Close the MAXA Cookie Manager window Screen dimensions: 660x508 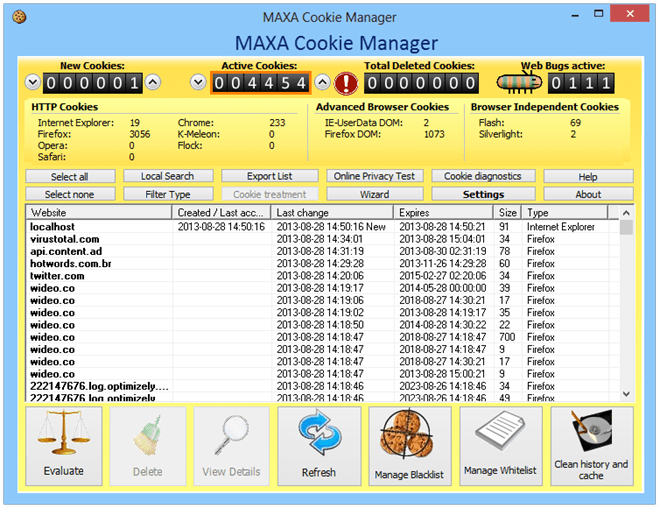pos(630,13)
